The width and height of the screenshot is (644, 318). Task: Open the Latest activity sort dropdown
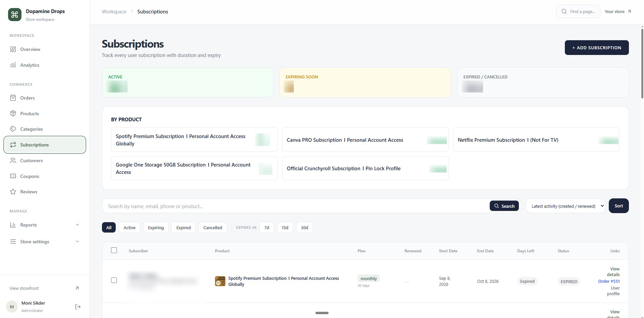point(566,206)
